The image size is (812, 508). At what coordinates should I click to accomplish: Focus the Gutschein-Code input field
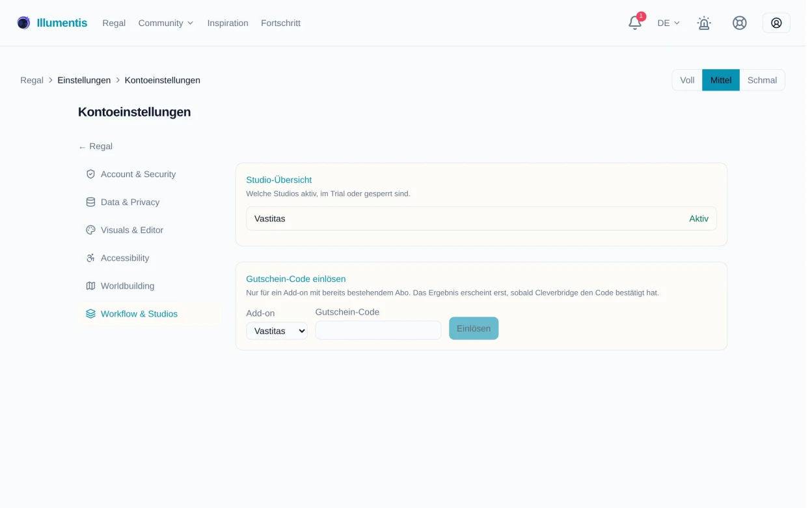click(x=378, y=330)
